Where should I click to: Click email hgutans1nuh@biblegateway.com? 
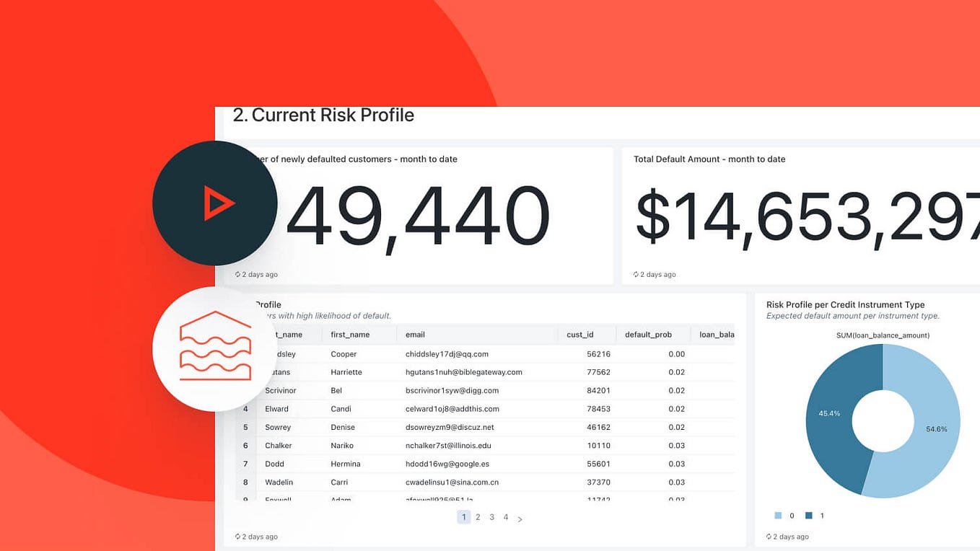click(464, 372)
